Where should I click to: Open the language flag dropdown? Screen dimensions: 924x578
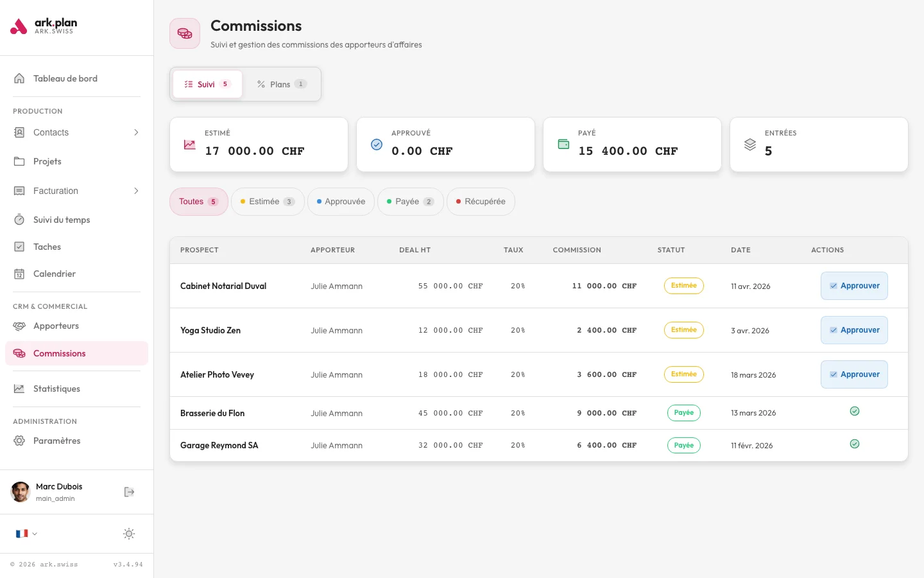coord(26,534)
